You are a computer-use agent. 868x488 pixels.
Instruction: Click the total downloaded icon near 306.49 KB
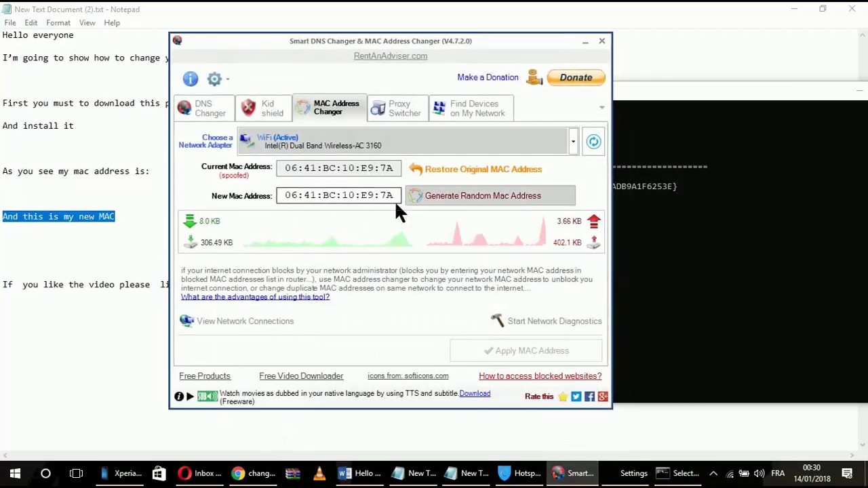click(191, 242)
